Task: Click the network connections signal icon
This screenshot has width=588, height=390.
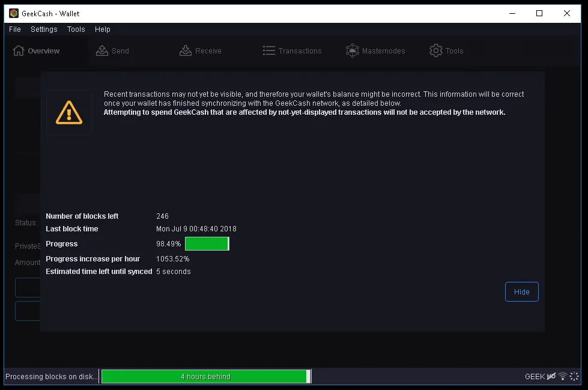Action: coord(563,376)
